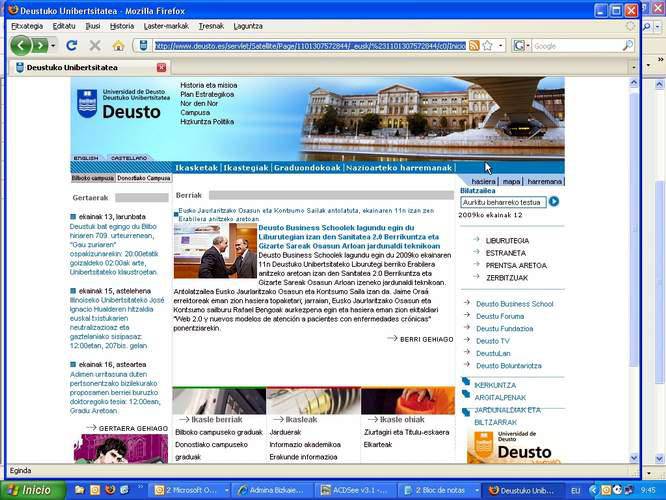Click the EU language indicator in tray
This screenshot has height=500, width=666.
[x=576, y=491]
